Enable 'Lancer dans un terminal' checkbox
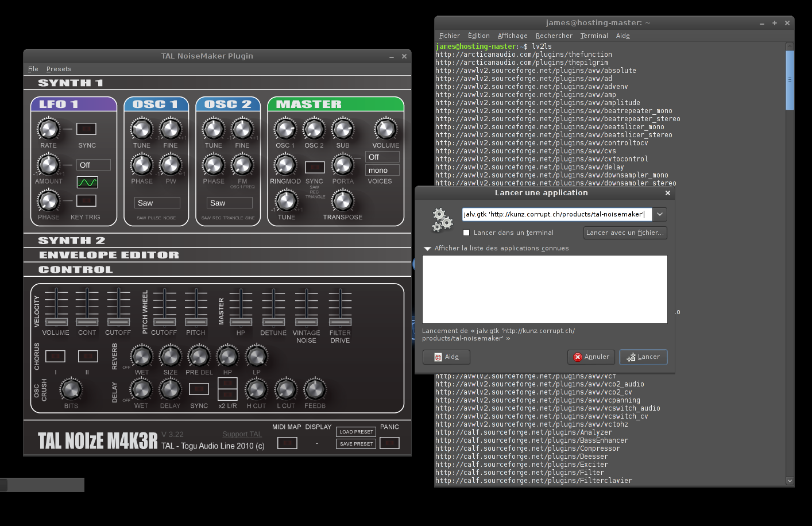This screenshot has height=526, width=812. pos(466,233)
